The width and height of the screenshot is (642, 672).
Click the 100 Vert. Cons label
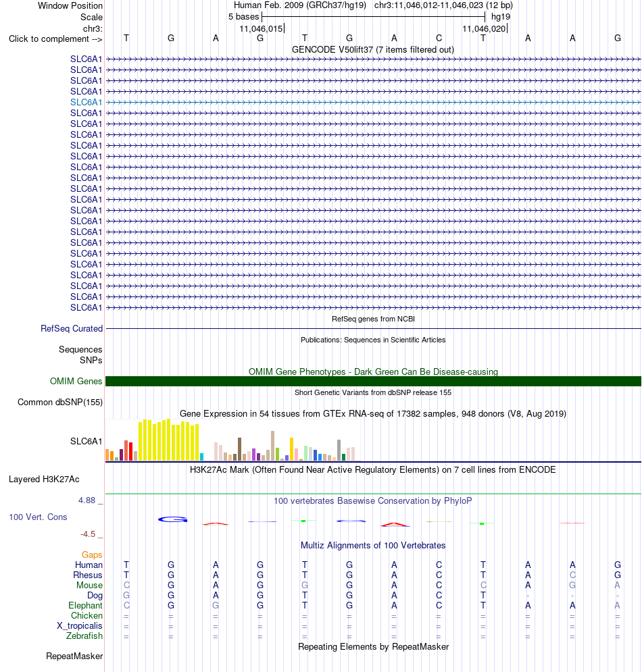(x=38, y=517)
